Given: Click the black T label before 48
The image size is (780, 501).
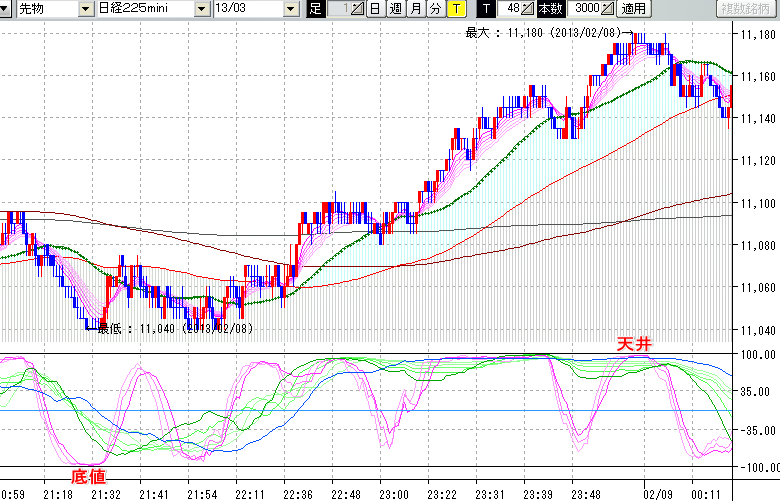Looking at the screenshot, I should (x=486, y=9).
